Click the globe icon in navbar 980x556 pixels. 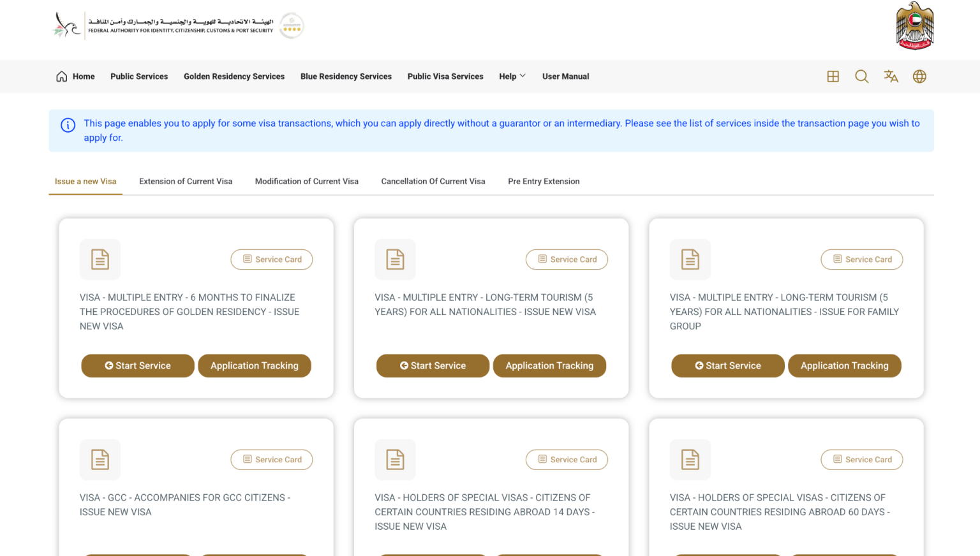[919, 77]
